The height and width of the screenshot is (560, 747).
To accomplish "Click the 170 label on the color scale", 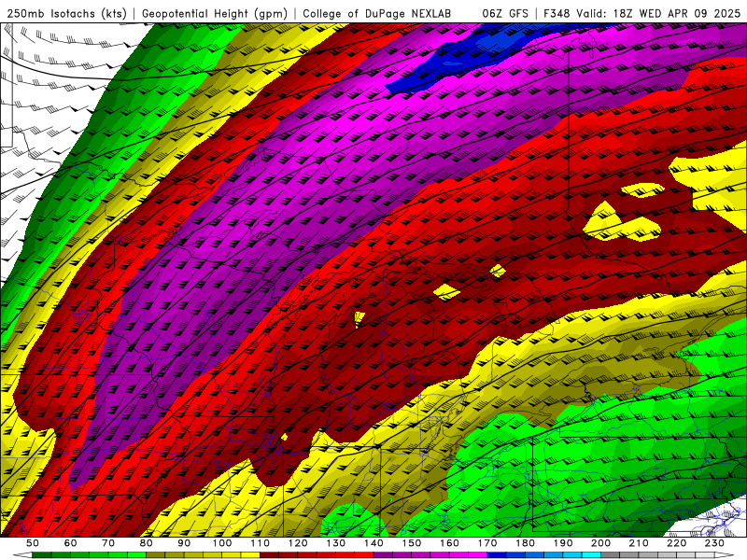I will 487,543.
